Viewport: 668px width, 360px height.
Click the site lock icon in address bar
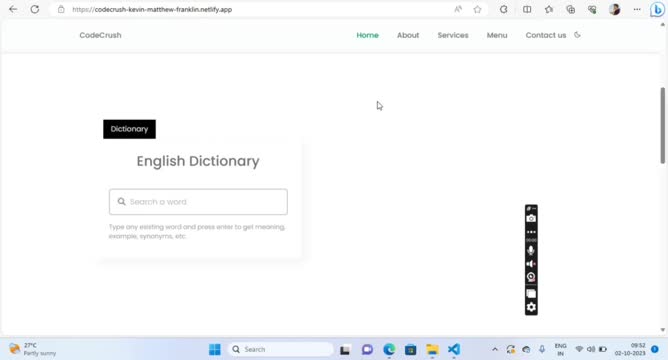tap(61, 9)
